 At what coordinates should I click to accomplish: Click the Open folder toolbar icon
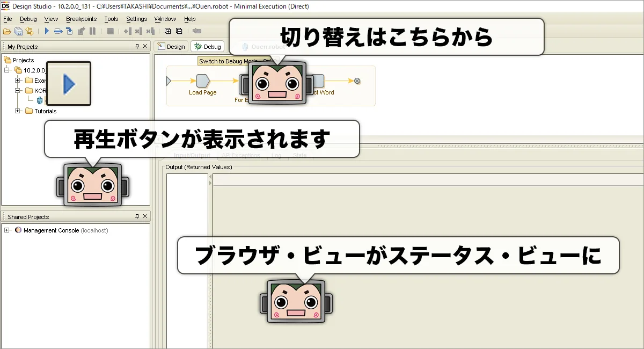(7, 31)
